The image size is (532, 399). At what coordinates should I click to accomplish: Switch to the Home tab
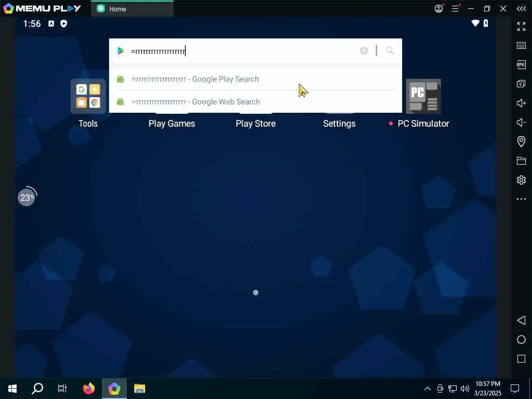click(x=132, y=9)
